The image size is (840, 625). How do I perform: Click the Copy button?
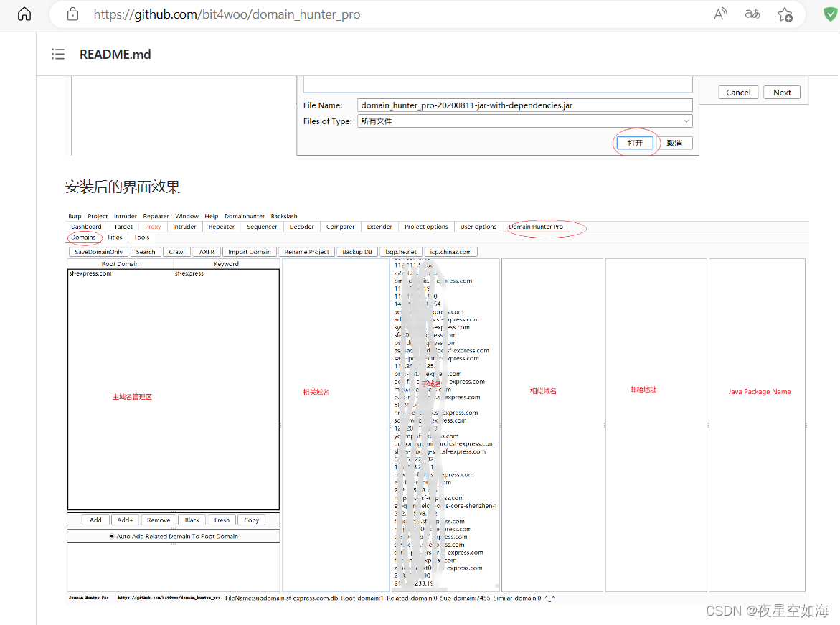251,520
